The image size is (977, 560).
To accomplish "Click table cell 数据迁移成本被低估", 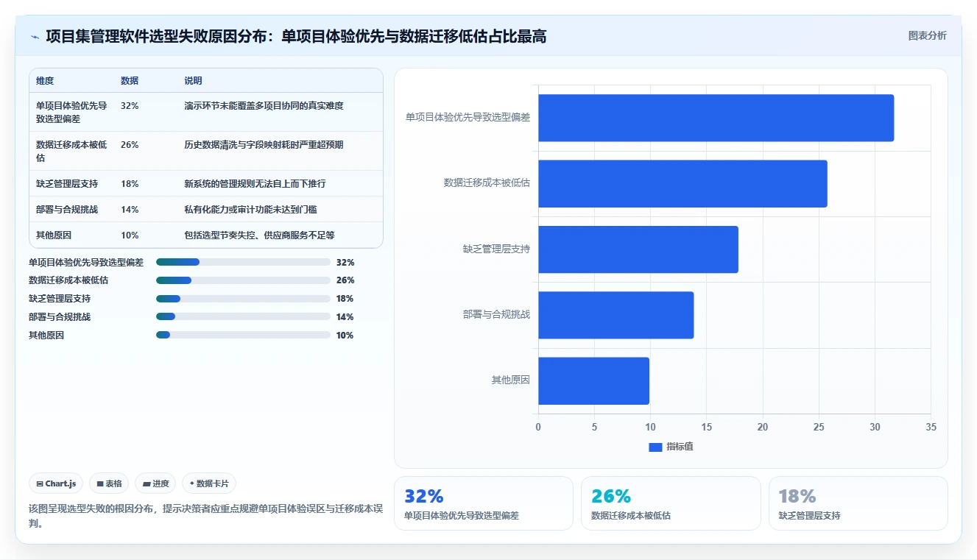I will pyautogui.click(x=71, y=151).
